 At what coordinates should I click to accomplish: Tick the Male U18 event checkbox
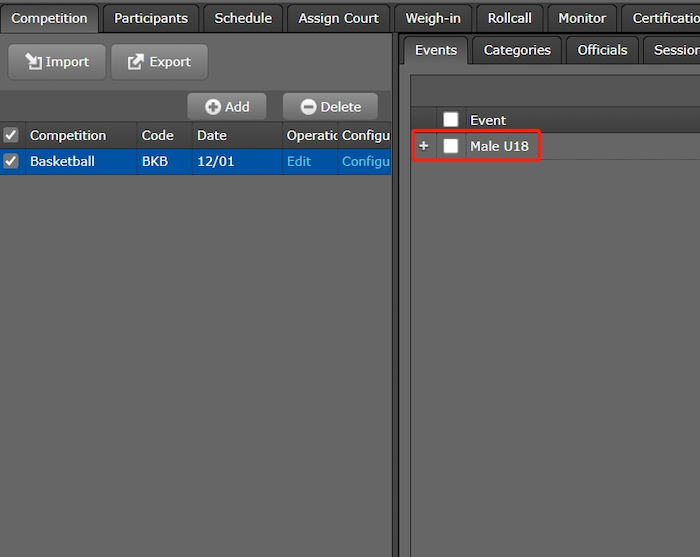coord(451,146)
